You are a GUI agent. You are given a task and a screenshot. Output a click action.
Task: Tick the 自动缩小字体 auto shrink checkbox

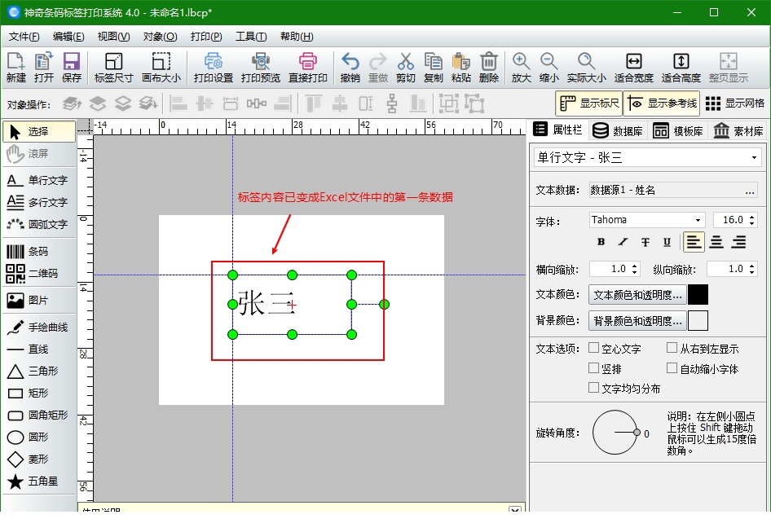(672, 369)
